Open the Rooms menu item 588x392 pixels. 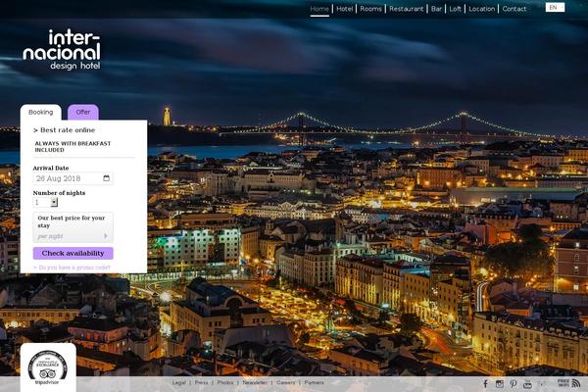[x=370, y=9]
